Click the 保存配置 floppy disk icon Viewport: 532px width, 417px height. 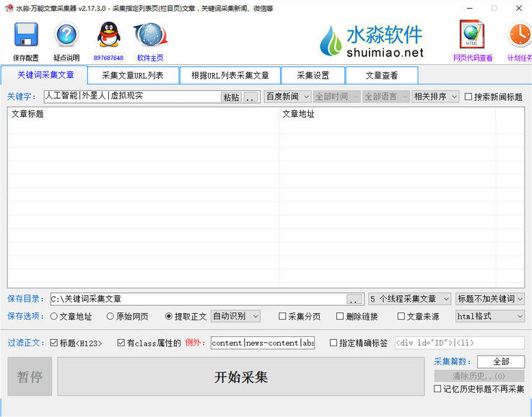pyautogui.click(x=26, y=35)
